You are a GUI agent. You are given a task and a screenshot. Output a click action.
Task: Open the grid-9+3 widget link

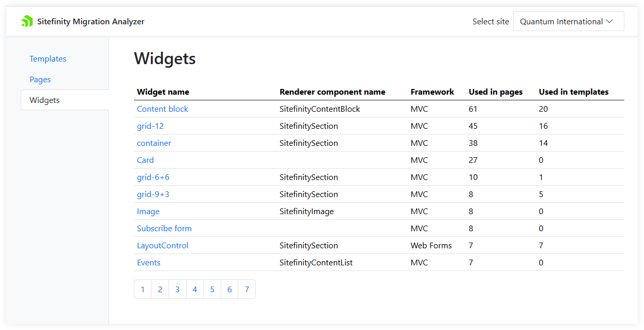[153, 194]
